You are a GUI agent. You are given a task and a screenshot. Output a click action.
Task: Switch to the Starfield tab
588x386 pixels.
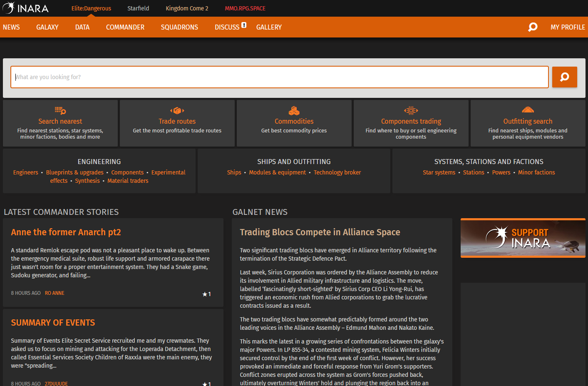pos(138,8)
